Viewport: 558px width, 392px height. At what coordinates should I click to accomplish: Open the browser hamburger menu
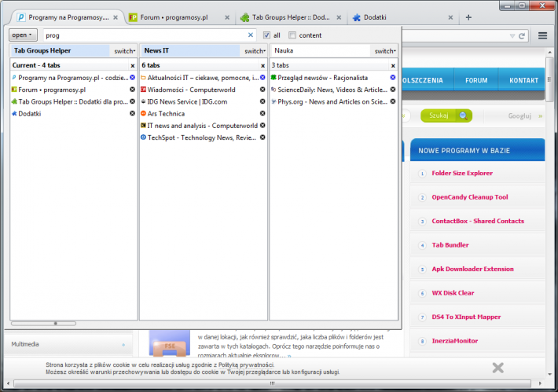542,35
